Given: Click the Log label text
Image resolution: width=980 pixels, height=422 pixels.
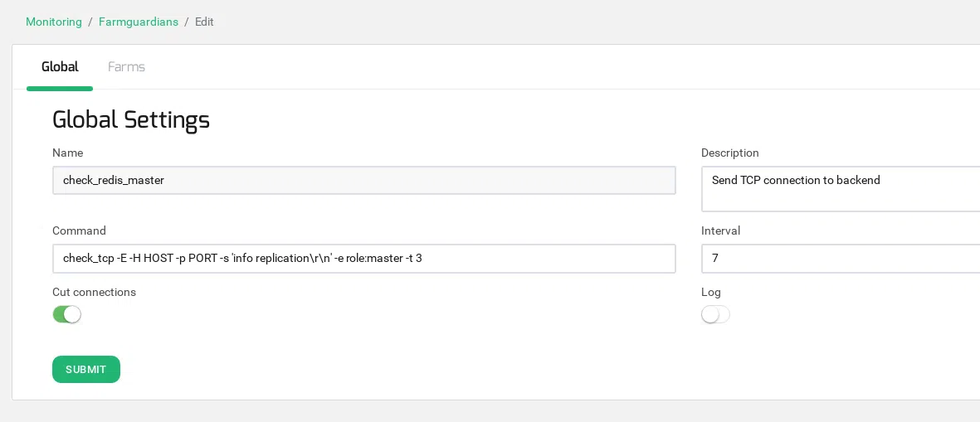Looking at the screenshot, I should tap(711, 292).
